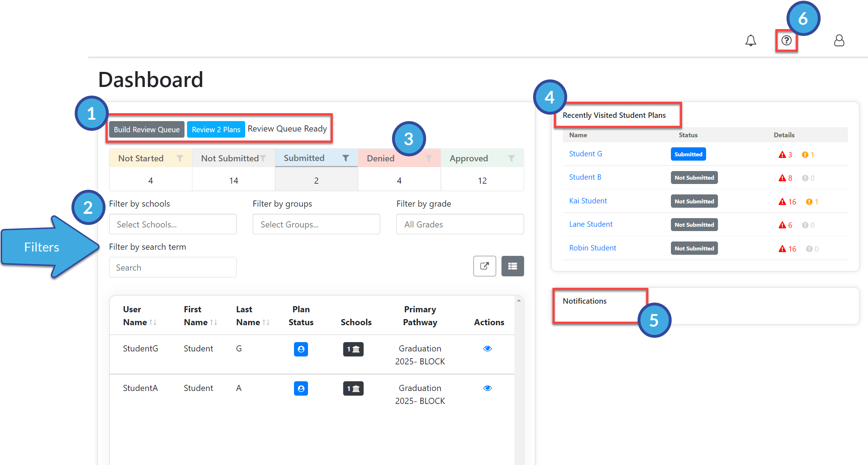Toggle the Denied filter funnel
This screenshot has height=465, width=868.
(x=428, y=158)
